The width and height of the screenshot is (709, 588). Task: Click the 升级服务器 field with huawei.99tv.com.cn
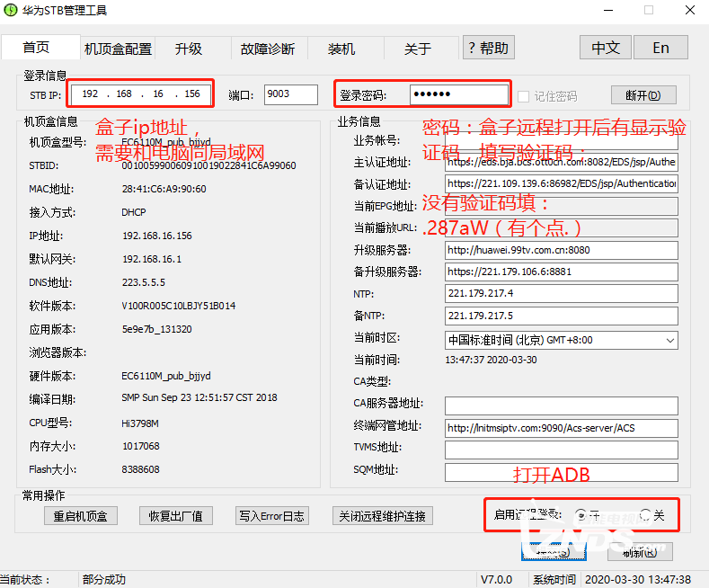[561, 250]
